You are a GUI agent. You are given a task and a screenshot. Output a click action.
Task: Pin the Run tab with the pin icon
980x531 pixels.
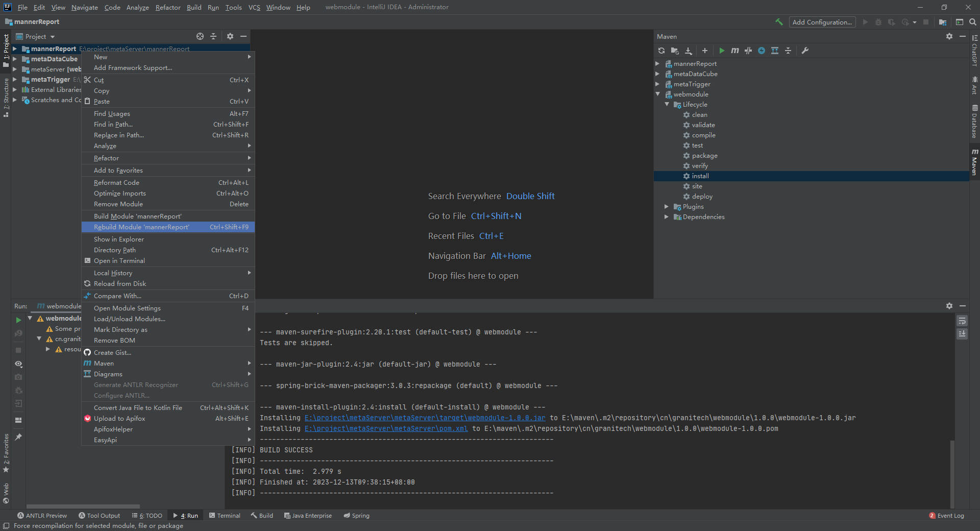tap(18, 437)
